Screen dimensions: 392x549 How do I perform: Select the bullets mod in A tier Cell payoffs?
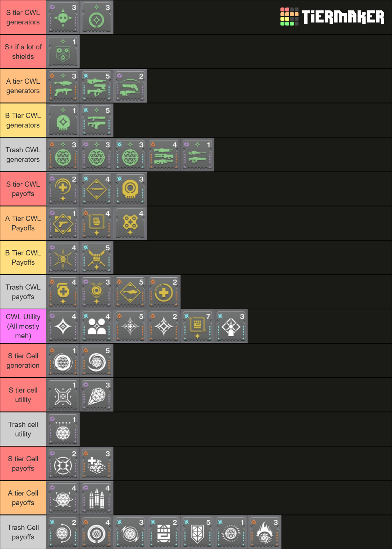click(x=97, y=498)
